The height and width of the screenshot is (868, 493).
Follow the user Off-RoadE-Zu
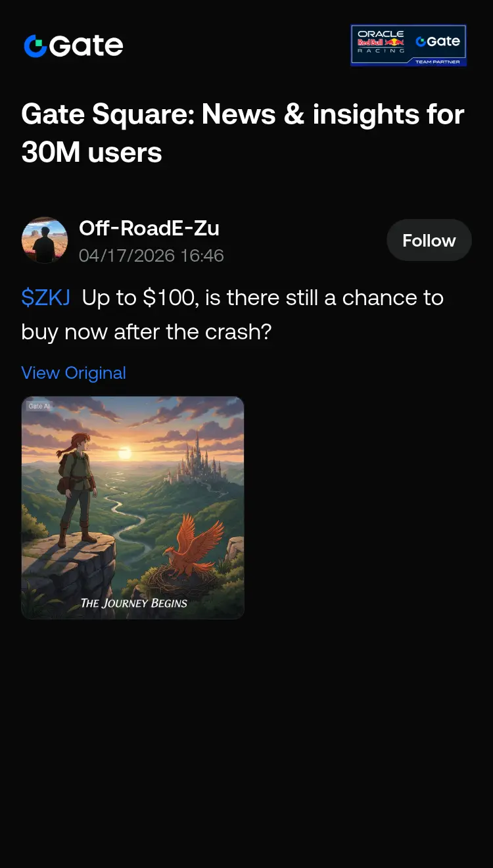[429, 240]
